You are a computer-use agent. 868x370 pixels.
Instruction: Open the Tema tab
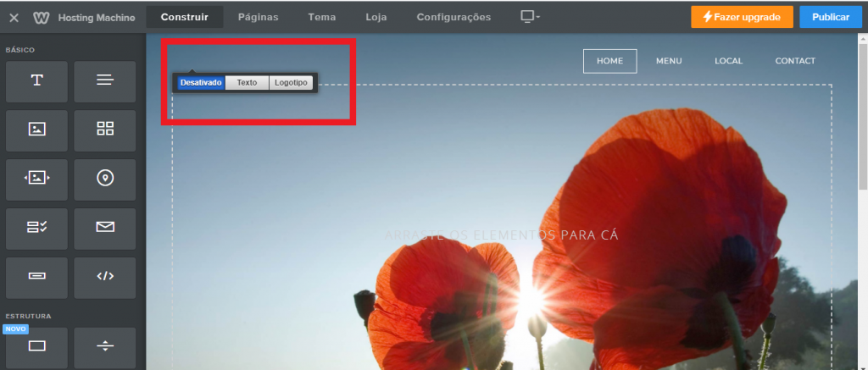(321, 17)
